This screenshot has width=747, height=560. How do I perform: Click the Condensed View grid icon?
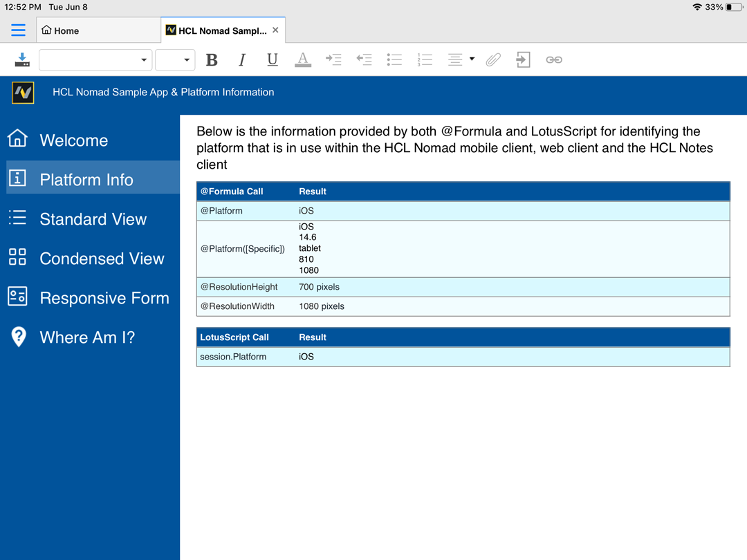pyautogui.click(x=17, y=256)
